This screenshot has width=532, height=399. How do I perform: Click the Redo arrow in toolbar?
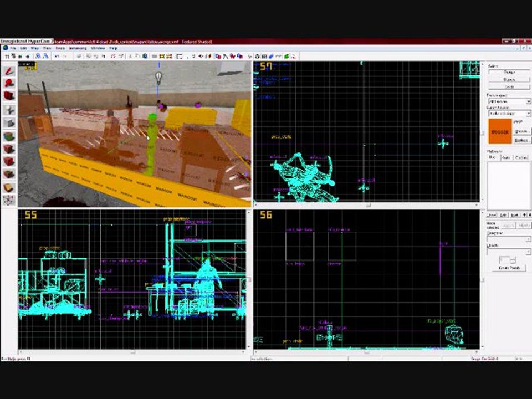(x=64, y=57)
